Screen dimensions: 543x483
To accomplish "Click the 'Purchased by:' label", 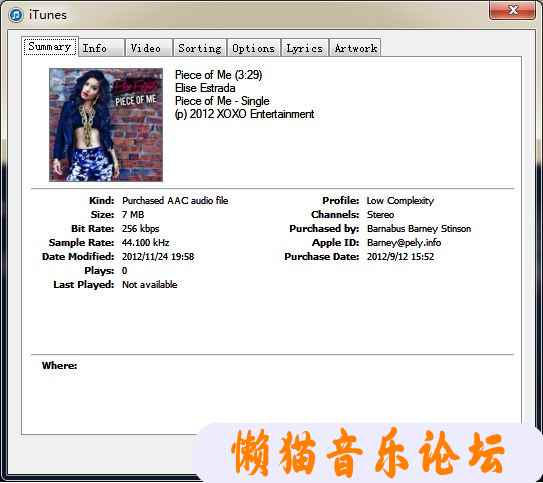I will point(324,229).
